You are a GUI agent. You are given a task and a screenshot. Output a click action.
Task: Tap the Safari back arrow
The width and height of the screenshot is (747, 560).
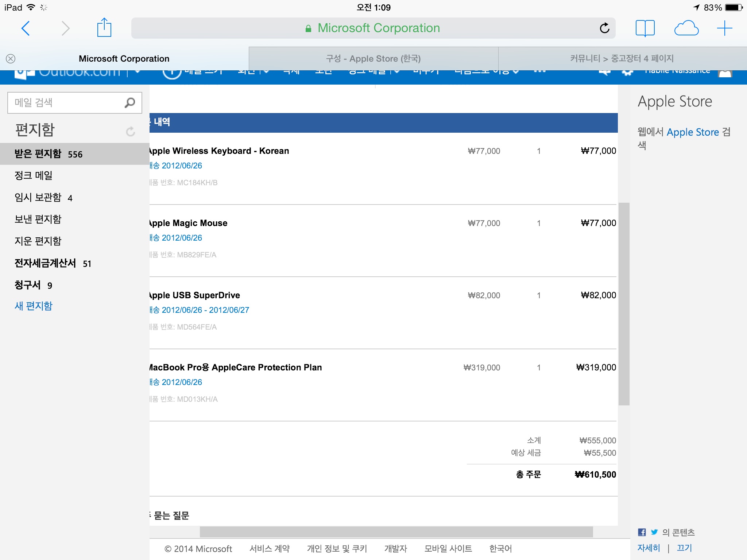click(x=26, y=28)
